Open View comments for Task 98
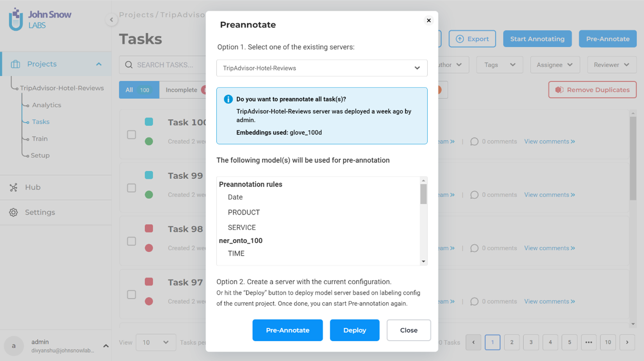This screenshot has width=644, height=361. pyautogui.click(x=549, y=248)
